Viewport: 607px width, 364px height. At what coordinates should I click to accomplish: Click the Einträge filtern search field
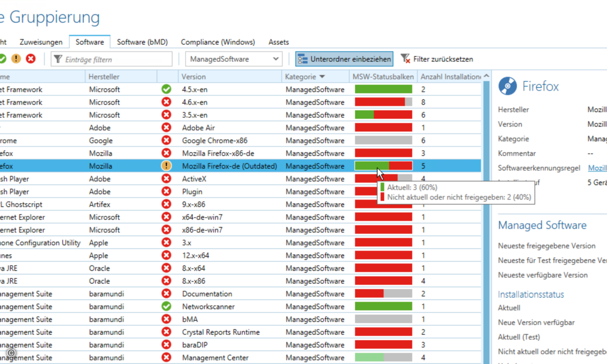point(112,59)
